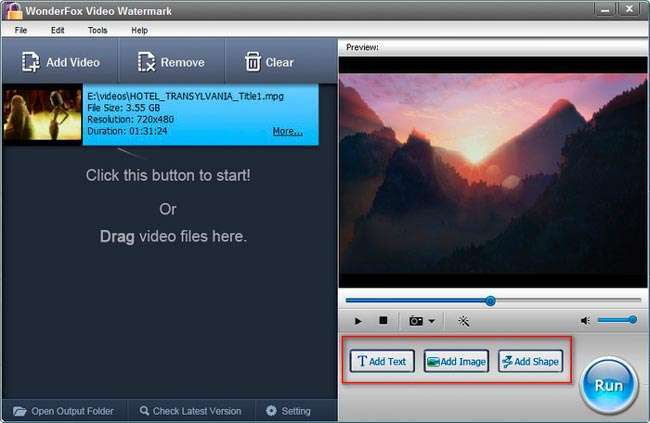This screenshot has width=650, height=423.
Task: Play the preview video
Action: pos(358,321)
